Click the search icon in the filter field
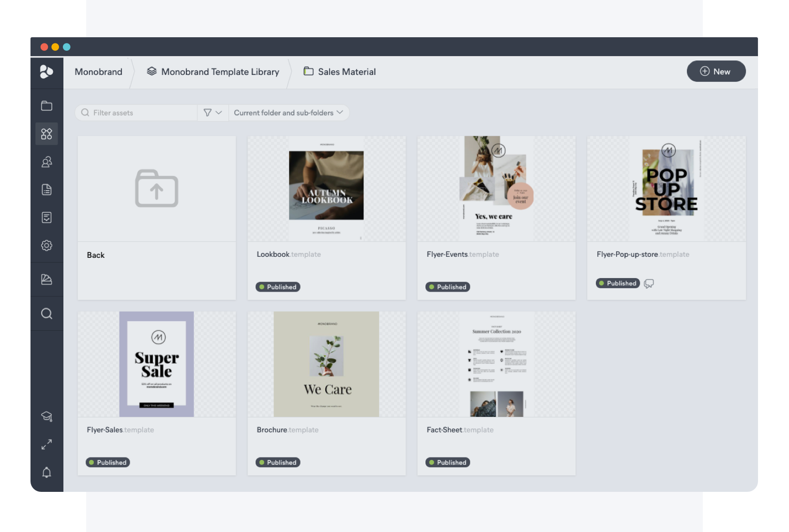The height and width of the screenshot is (532, 789). coord(85,113)
